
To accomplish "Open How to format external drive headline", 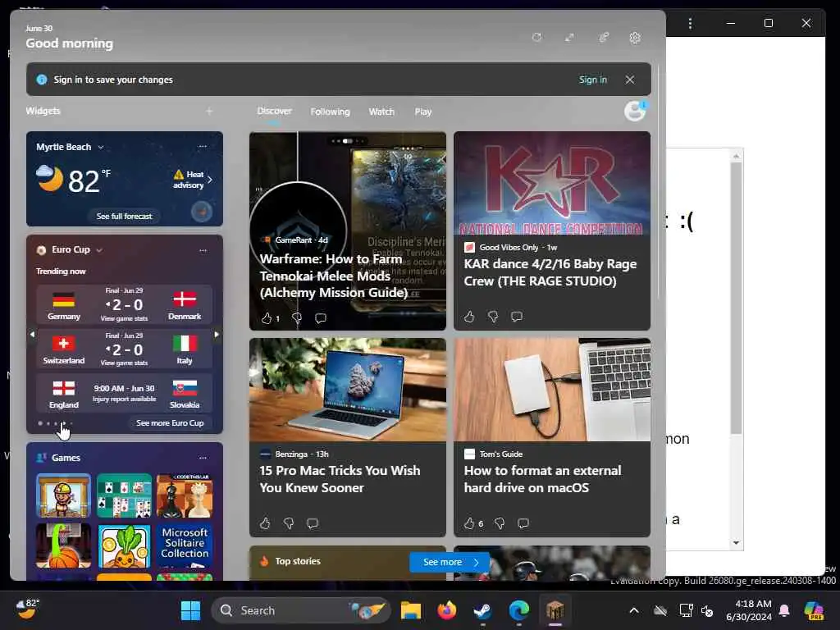I will 542,479.
